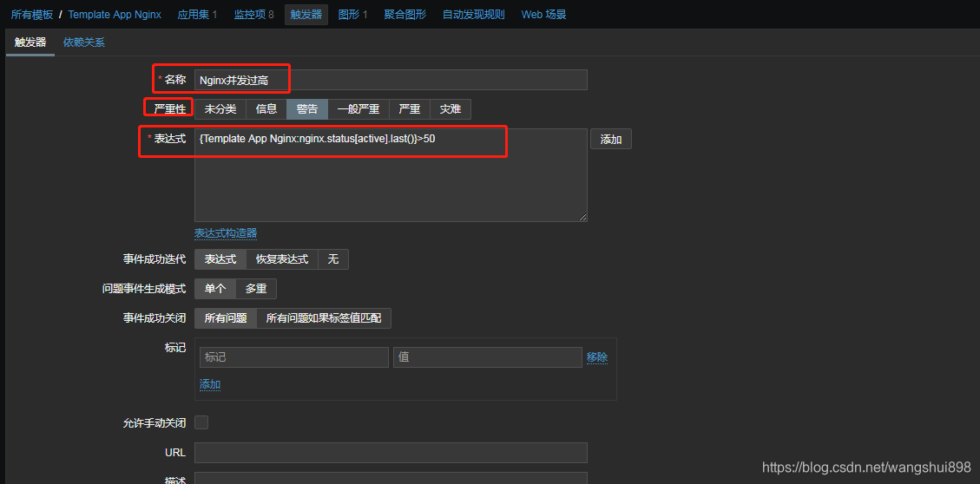Choose 单个 problem event generation mode
Screen dimensions: 980x484
(215, 289)
